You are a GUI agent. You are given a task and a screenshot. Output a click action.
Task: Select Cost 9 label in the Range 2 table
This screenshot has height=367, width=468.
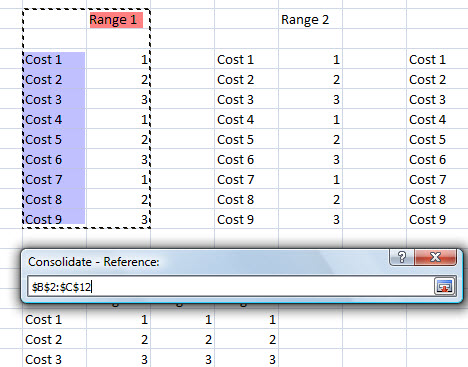pyautogui.click(x=235, y=220)
